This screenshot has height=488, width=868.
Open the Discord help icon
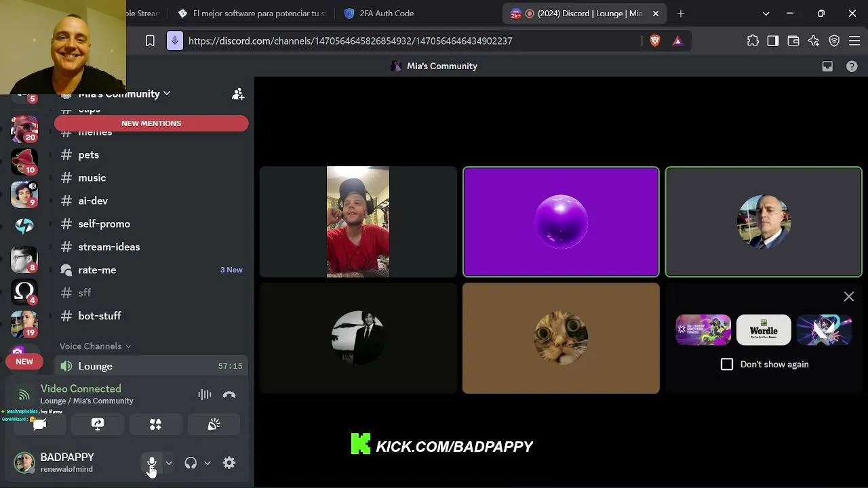[852, 66]
